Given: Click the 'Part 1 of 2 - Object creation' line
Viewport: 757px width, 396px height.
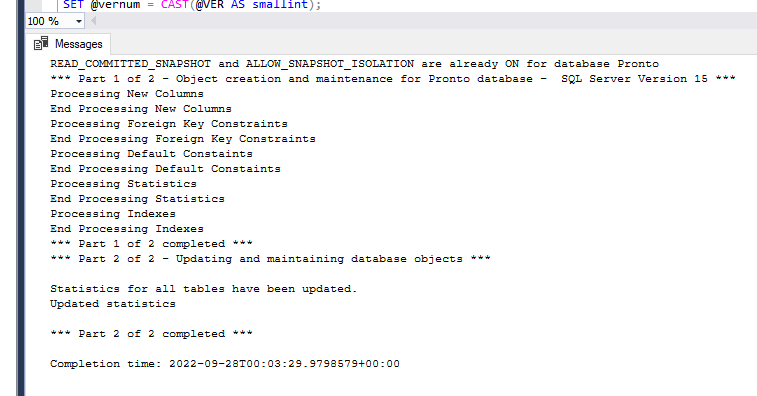Looking at the screenshot, I should pos(393,79).
